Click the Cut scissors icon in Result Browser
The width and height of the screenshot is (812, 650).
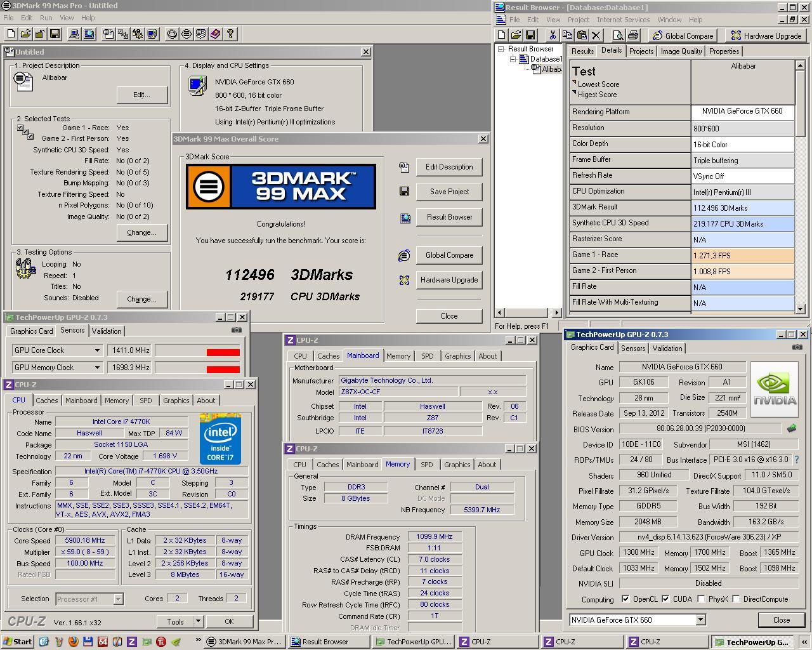[x=552, y=36]
